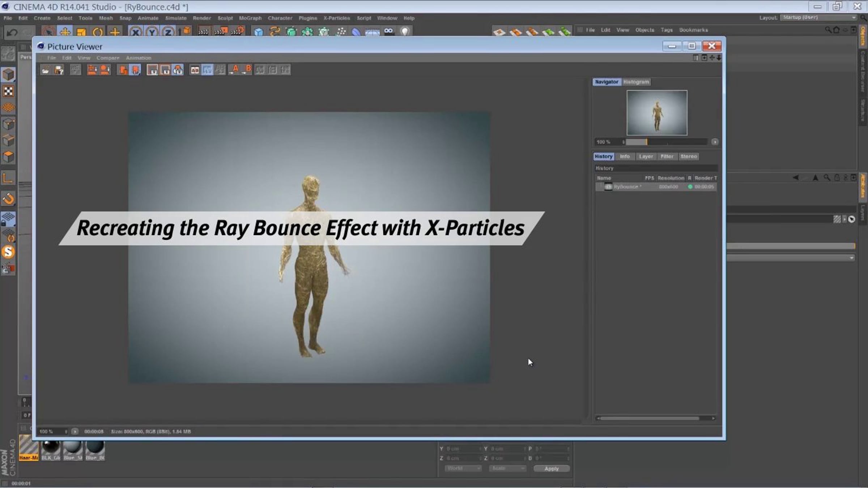Select the Set as A comparison icon
The image size is (868, 488).
[x=234, y=70]
